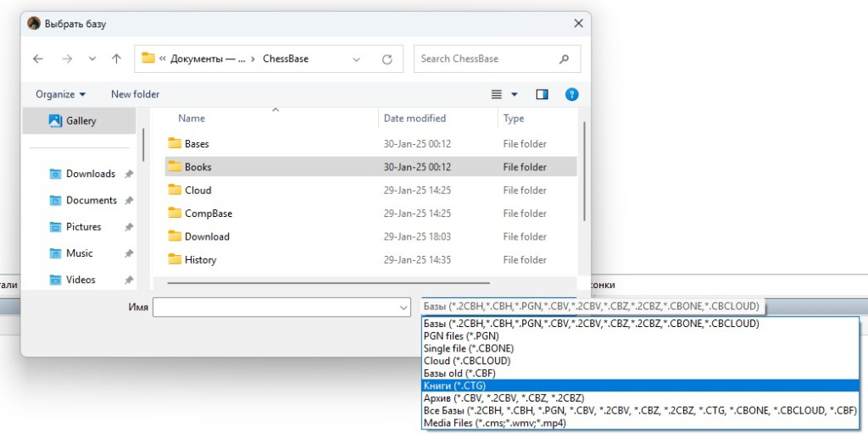Viewport: 868px width, 438px height.
Task: Click the file type combo box
Action: [x=592, y=307]
